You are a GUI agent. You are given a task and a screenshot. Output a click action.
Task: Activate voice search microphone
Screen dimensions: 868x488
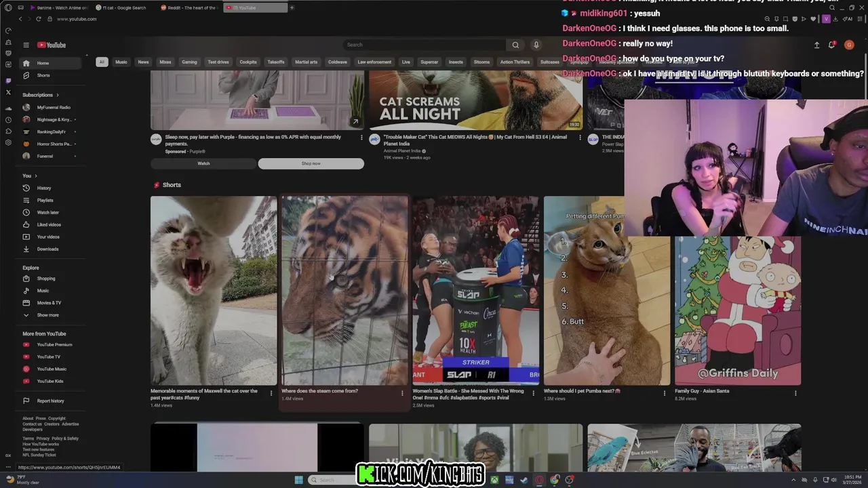(x=536, y=45)
